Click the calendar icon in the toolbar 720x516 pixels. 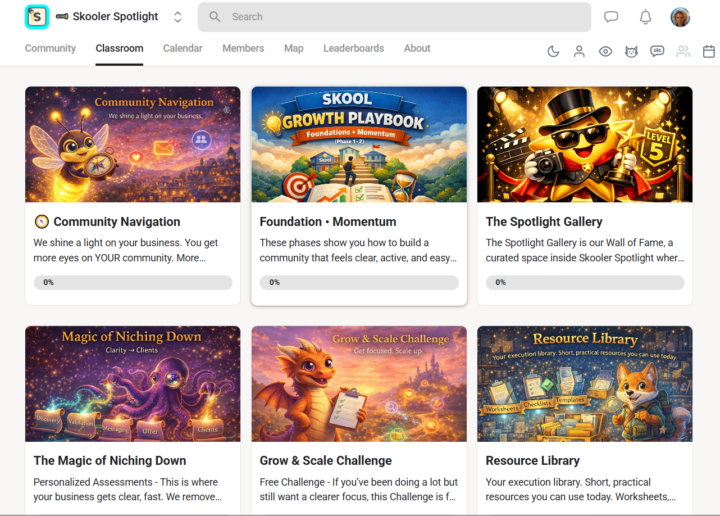point(709,51)
